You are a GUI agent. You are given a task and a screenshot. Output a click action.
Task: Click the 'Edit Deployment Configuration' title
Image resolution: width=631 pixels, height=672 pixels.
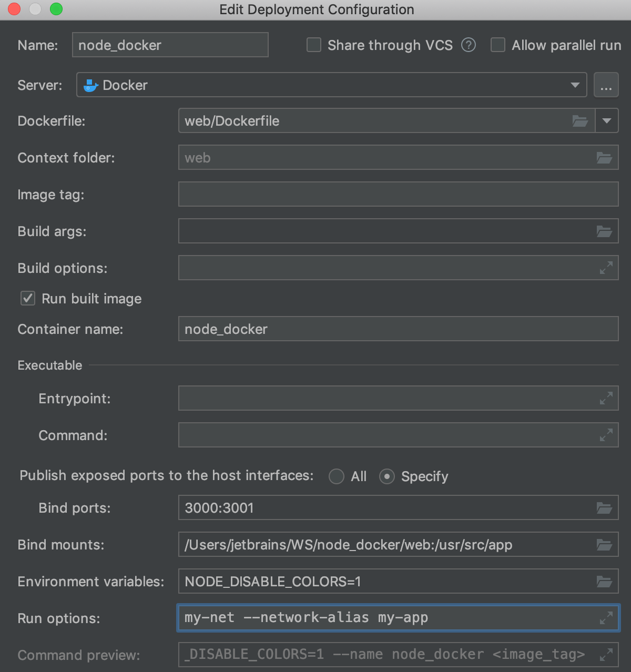317,9
